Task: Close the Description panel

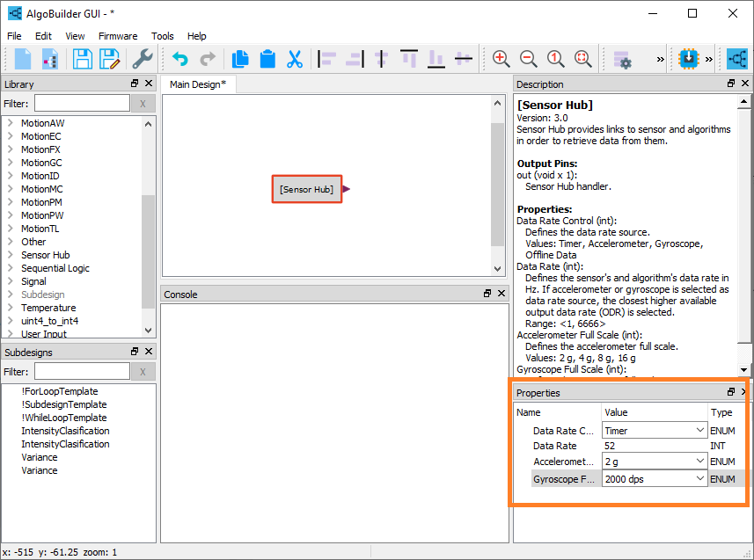Action: 745,84
